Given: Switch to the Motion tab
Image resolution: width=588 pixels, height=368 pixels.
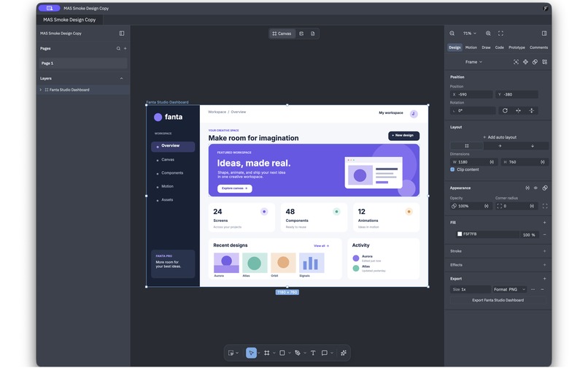Looking at the screenshot, I should [471, 47].
